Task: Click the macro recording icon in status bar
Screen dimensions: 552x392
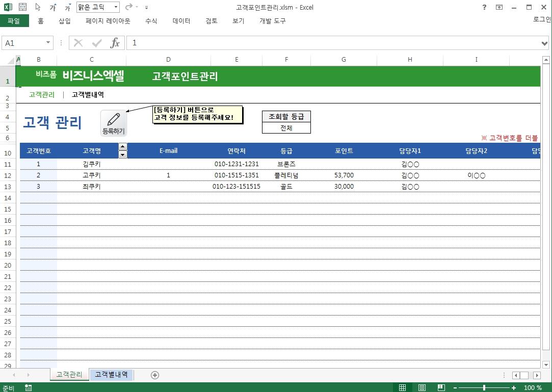Action: pyautogui.click(x=28, y=388)
